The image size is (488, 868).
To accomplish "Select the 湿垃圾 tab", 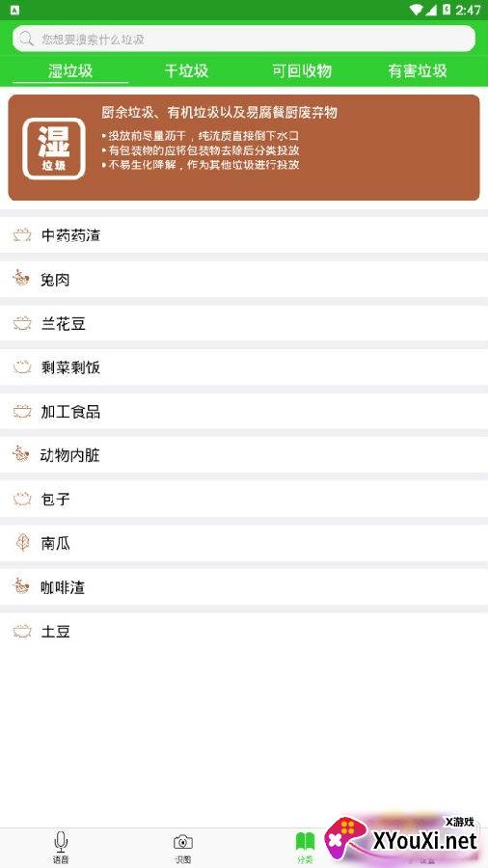I will click(70, 70).
